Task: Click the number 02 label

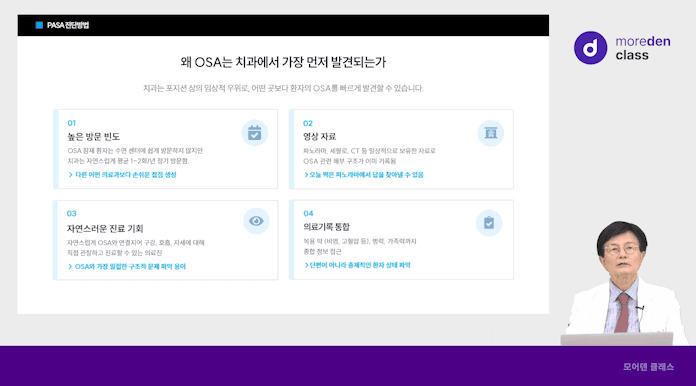Action: pos(308,123)
